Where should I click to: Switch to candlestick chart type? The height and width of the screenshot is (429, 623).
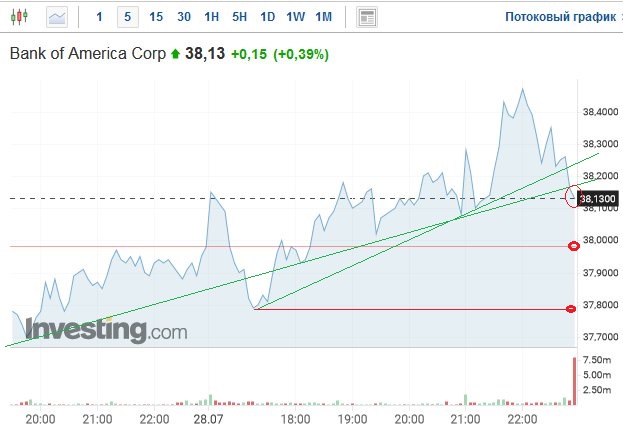point(19,17)
